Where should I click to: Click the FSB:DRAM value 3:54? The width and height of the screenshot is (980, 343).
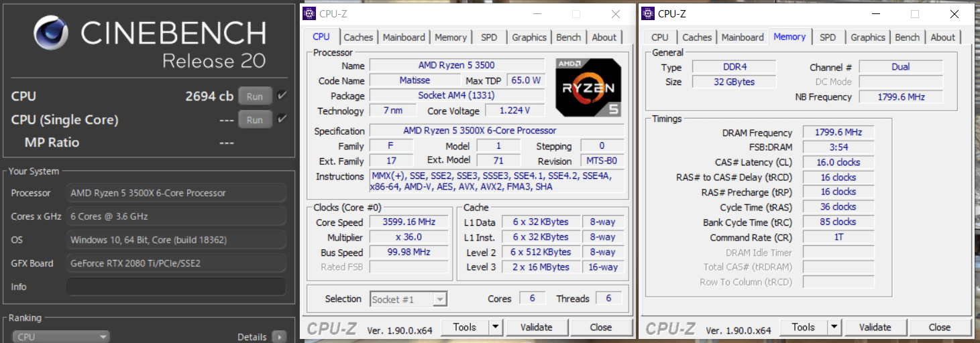838,147
